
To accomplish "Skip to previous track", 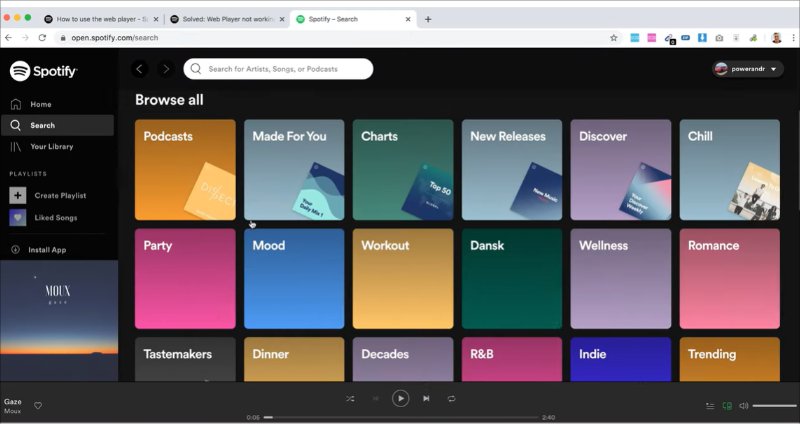I will 376,398.
